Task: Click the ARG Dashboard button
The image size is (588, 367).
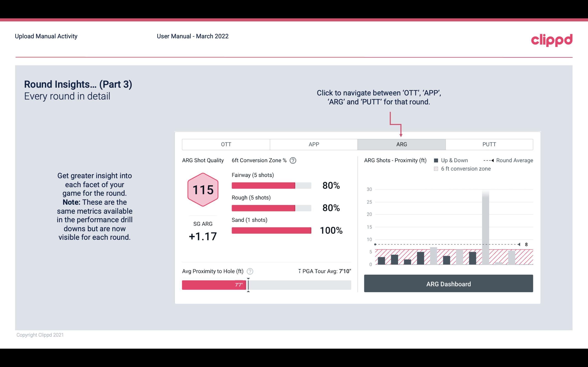Action: [x=449, y=283]
